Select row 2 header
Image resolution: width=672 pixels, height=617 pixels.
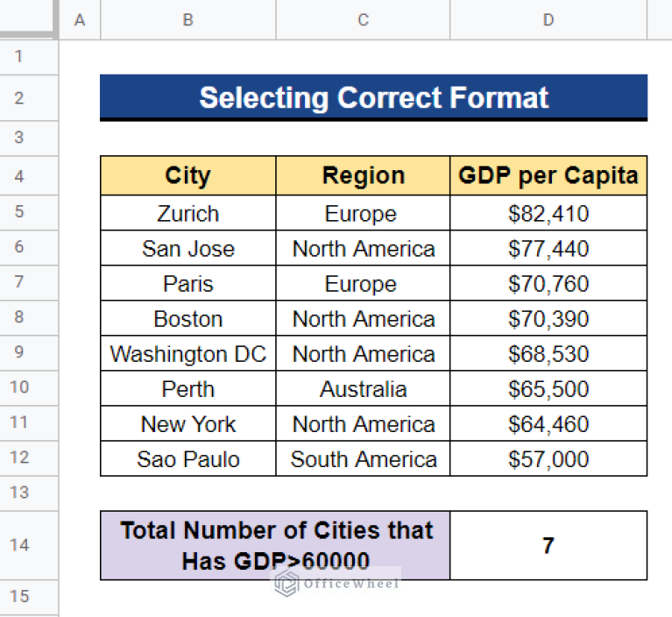[x=29, y=98]
